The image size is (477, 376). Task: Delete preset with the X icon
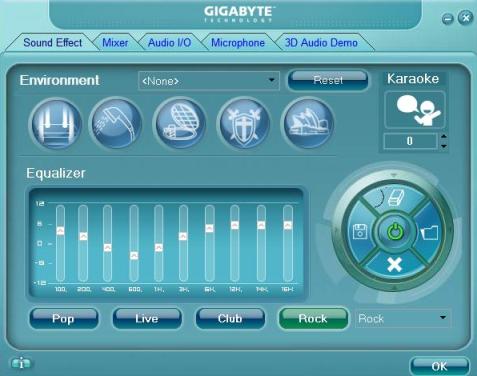coord(394,265)
